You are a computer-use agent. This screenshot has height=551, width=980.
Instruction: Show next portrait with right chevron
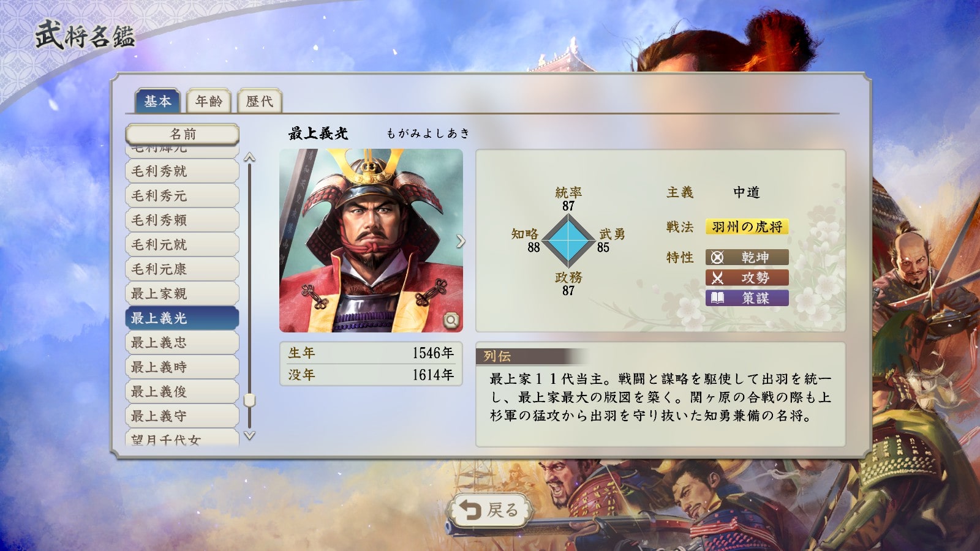461,241
